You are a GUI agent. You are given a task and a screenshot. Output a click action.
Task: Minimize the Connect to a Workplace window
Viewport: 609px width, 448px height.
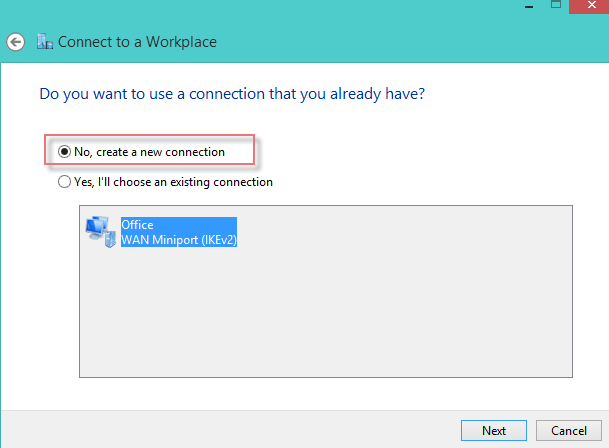529,6
